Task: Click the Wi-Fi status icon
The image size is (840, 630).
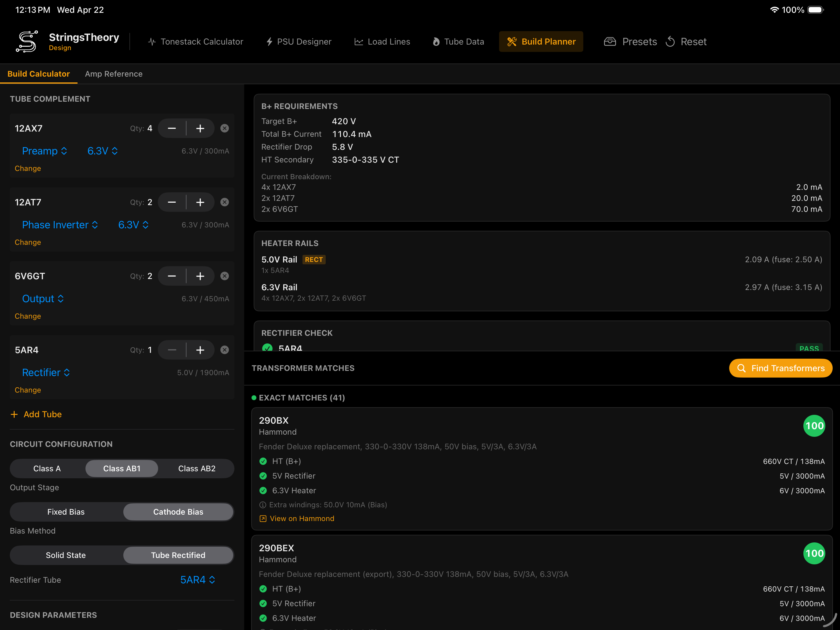Action: click(x=774, y=9)
